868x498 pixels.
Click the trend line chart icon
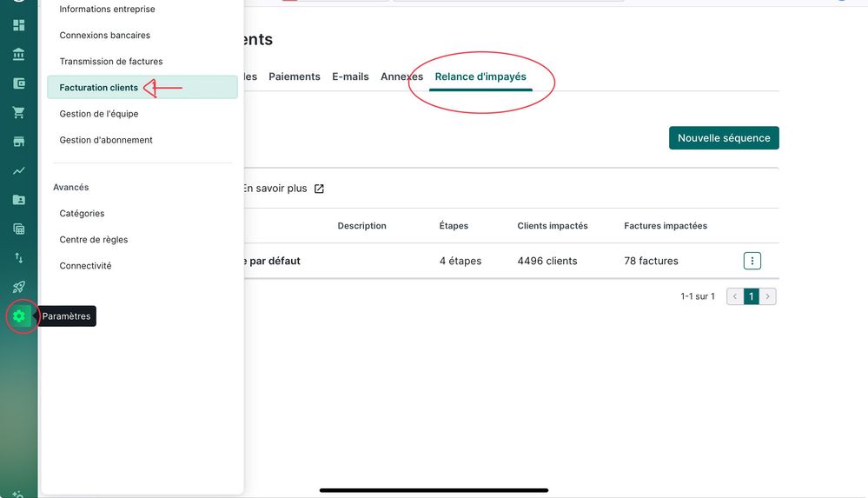(18, 171)
